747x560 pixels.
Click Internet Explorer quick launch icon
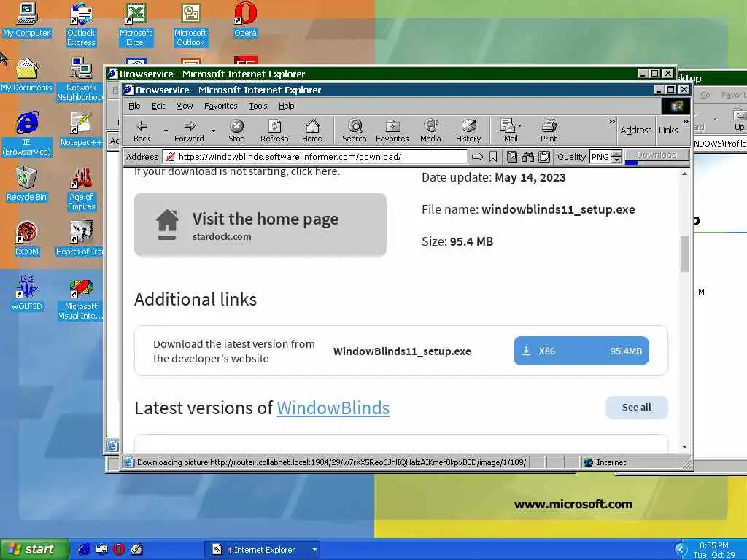tap(84, 549)
